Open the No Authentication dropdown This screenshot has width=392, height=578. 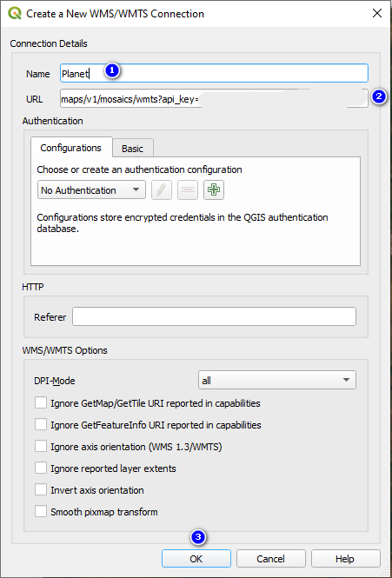point(91,190)
